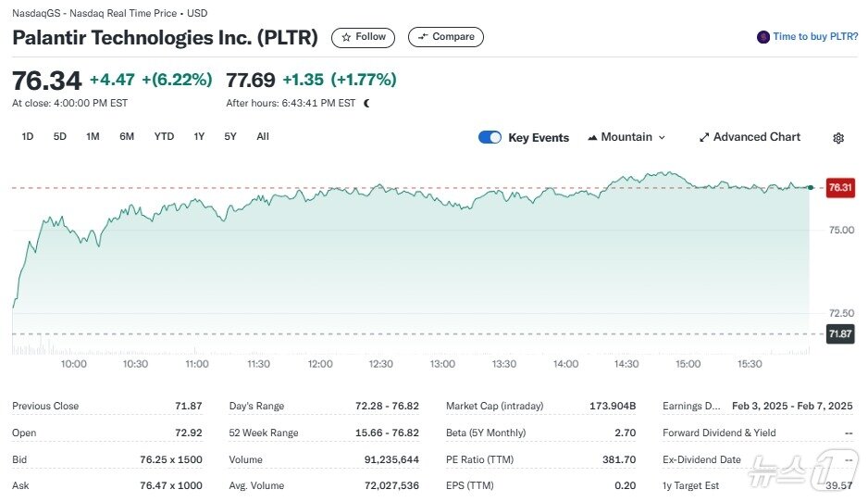Open the Time to buy PLTR? link
Screen dimensions: 868x502
(x=815, y=37)
